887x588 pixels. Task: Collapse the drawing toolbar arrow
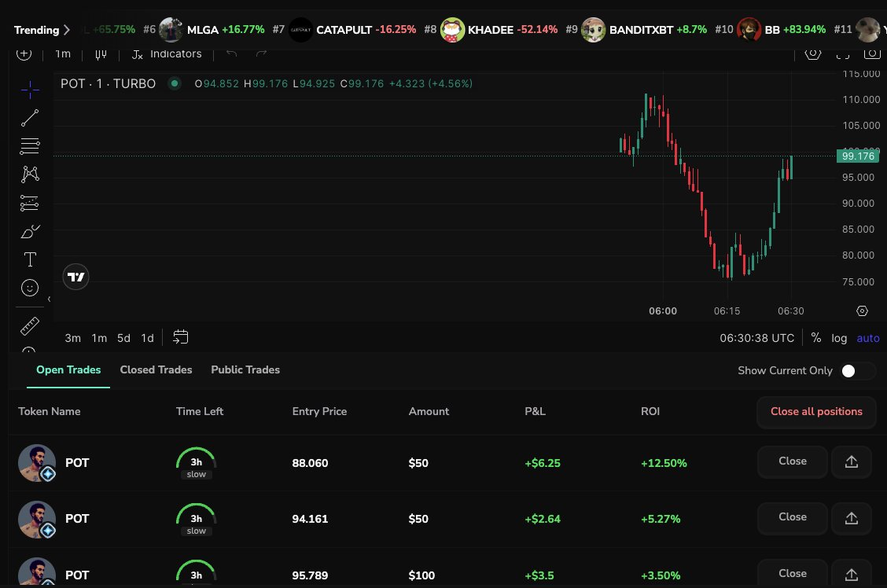pyautogui.click(x=50, y=299)
